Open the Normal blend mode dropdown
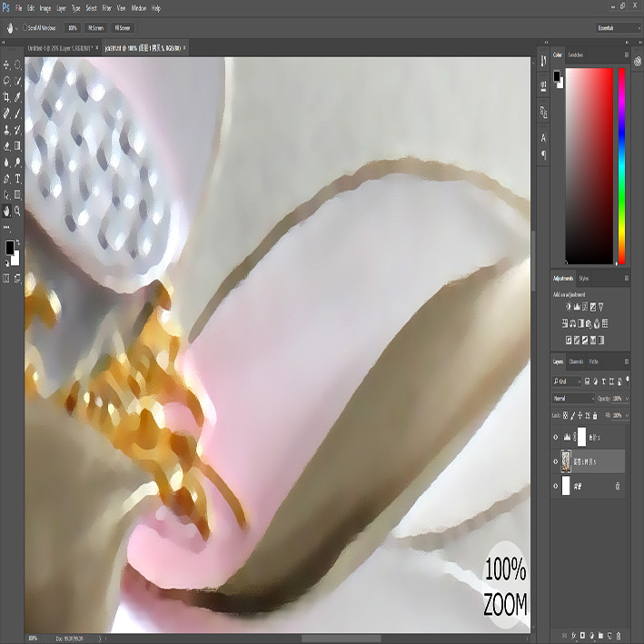 coord(573,399)
